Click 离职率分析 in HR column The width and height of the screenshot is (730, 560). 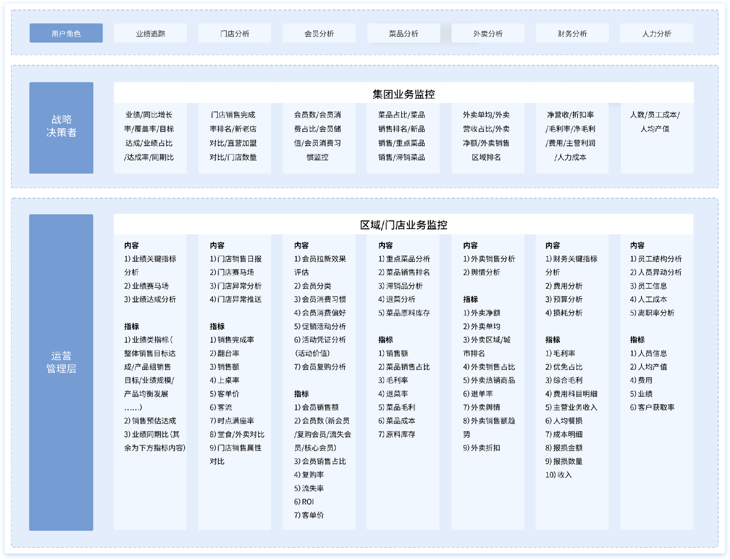(652, 313)
